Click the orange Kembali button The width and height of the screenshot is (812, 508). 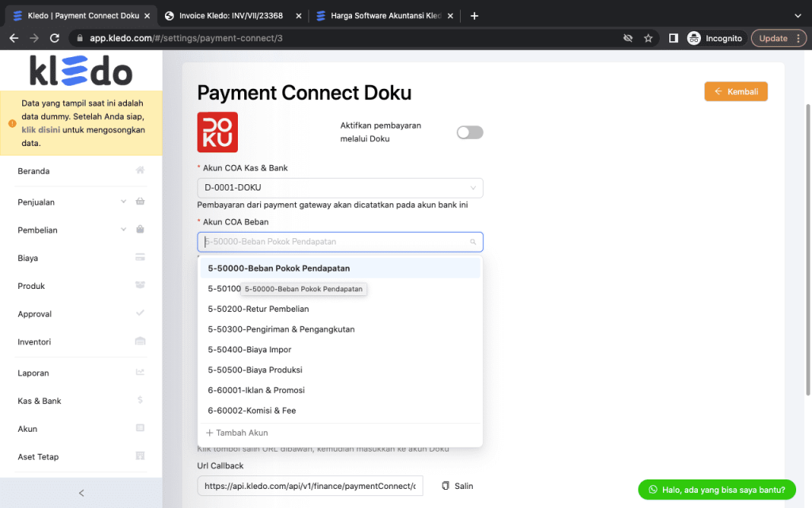[736, 92]
